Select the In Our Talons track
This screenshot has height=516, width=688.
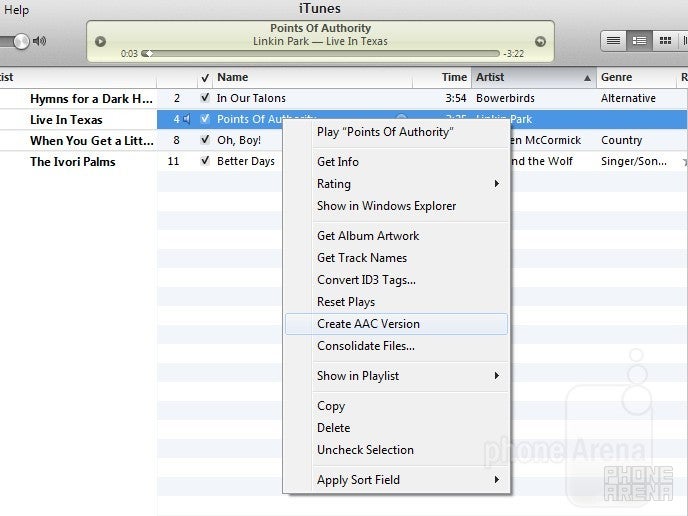(251, 98)
